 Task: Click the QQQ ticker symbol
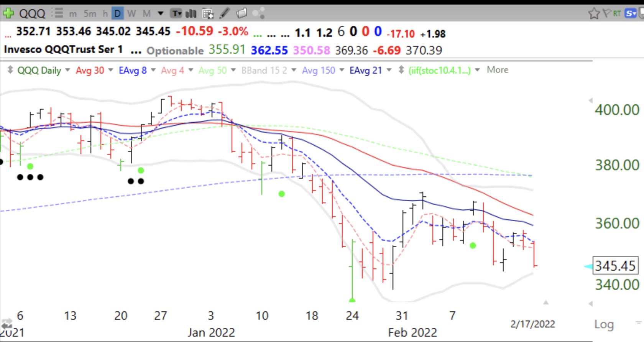coord(32,14)
